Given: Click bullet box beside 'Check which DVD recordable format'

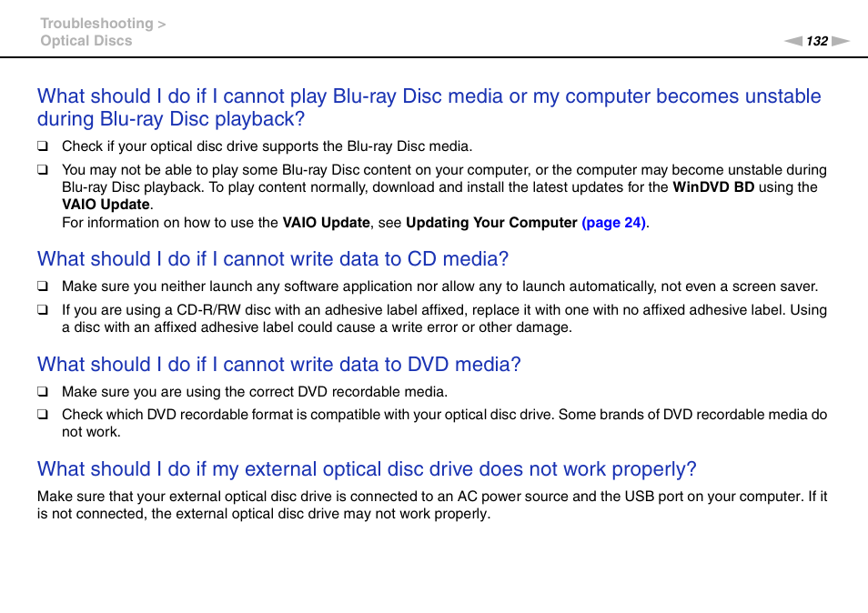Looking at the screenshot, I should coord(43,415).
